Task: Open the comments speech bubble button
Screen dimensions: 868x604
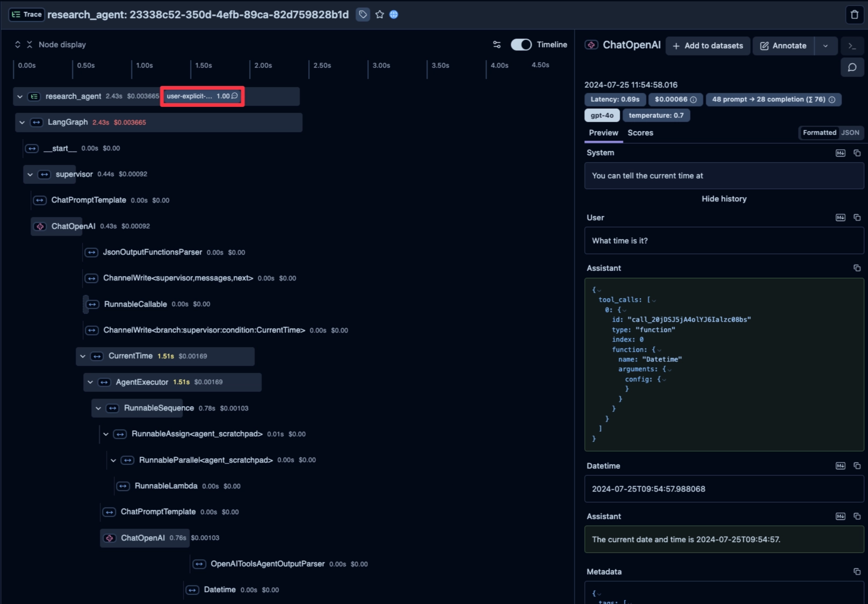Action: click(852, 67)
